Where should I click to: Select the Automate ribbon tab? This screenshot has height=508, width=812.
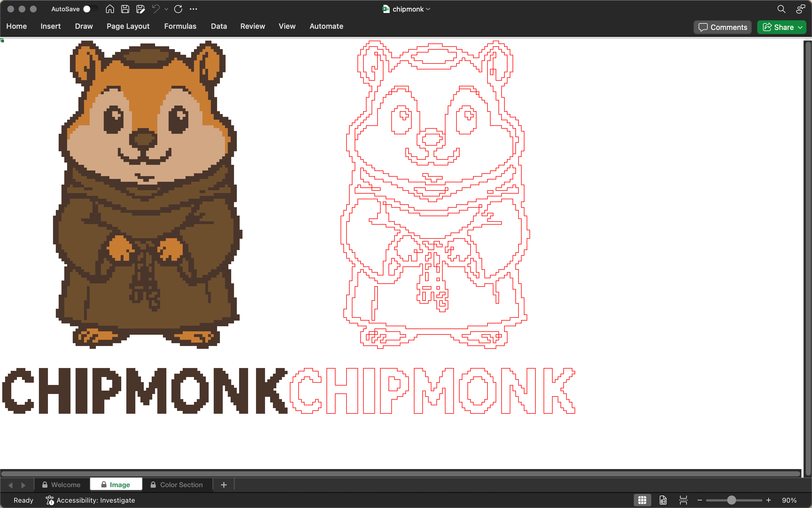coord(326,26)
